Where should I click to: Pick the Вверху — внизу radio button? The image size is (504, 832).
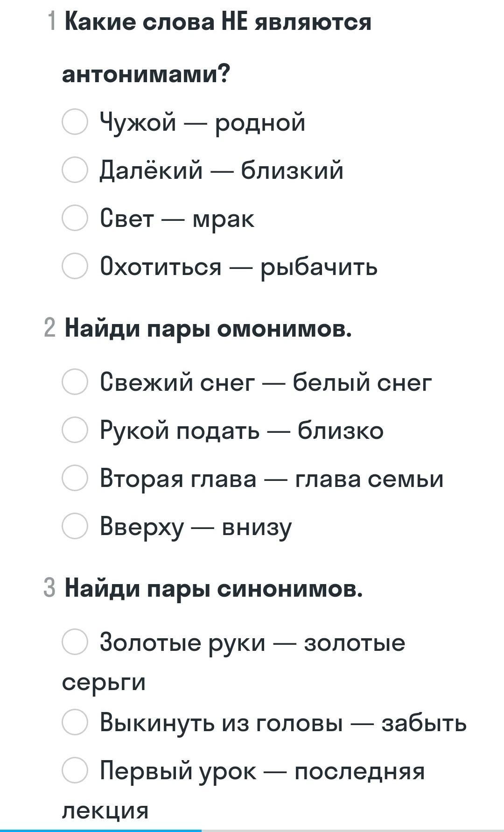click(x=75, y=526)
